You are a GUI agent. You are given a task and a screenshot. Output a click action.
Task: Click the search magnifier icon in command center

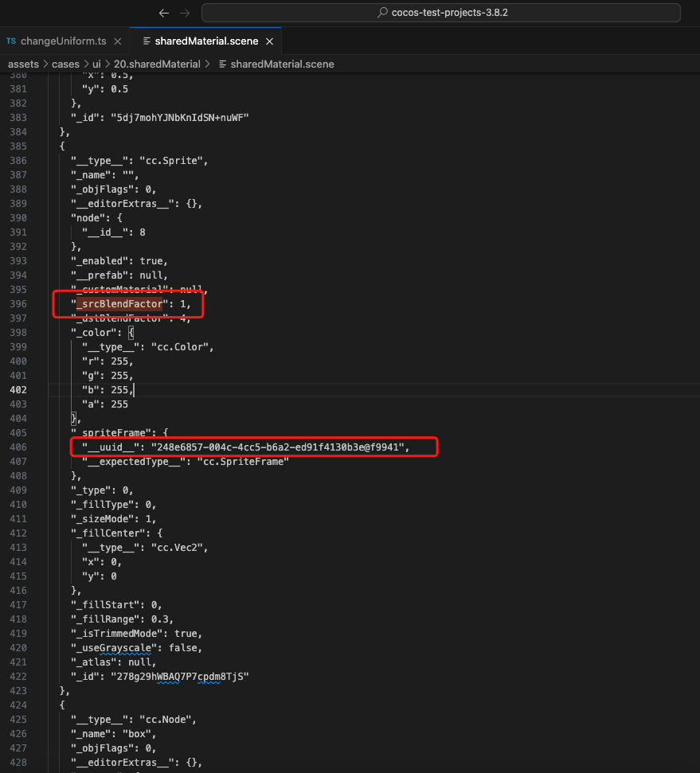[382, 13]
